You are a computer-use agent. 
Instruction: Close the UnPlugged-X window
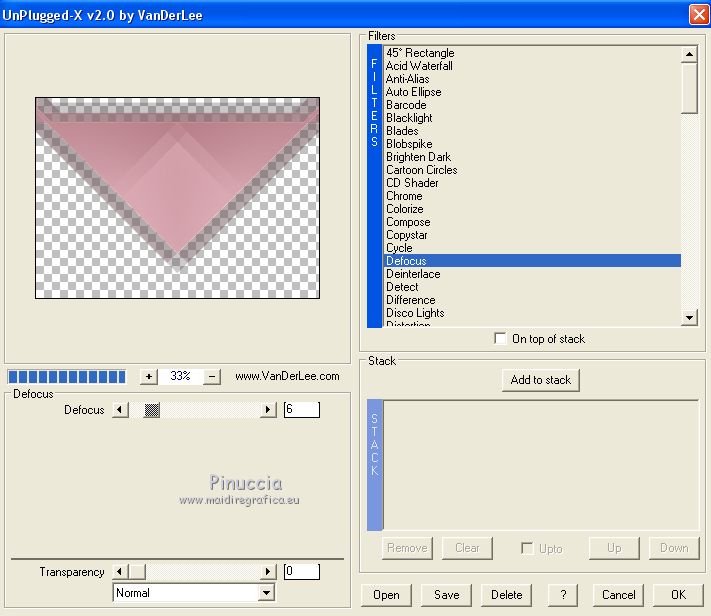tap(699, 15)
